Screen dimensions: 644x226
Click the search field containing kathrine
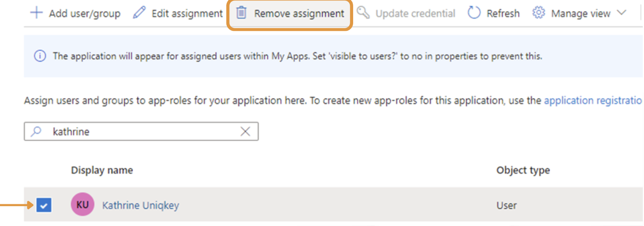point(141,131)
